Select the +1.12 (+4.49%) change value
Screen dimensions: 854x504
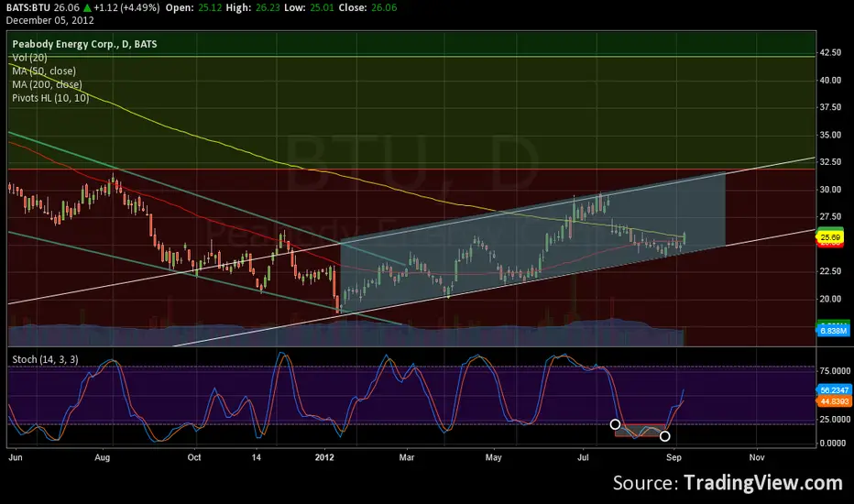126,7
